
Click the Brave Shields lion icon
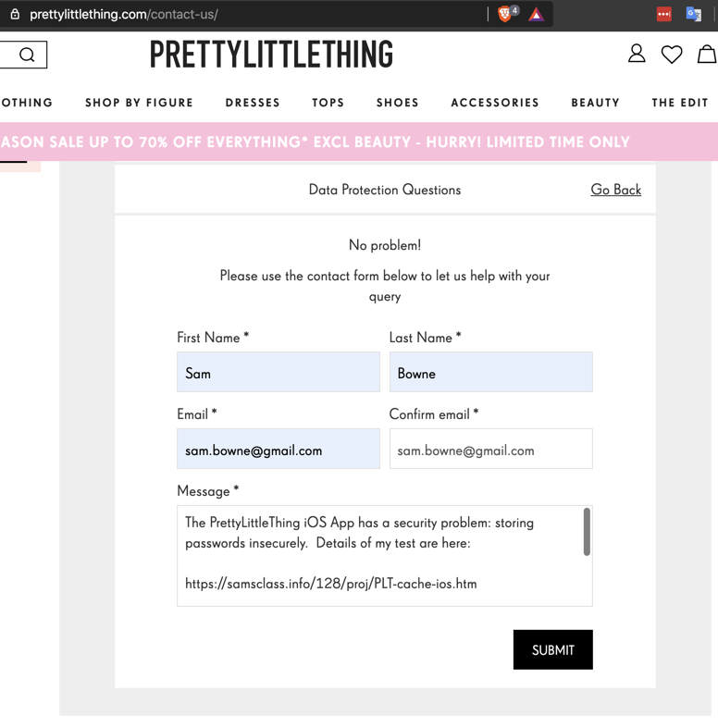505,14
